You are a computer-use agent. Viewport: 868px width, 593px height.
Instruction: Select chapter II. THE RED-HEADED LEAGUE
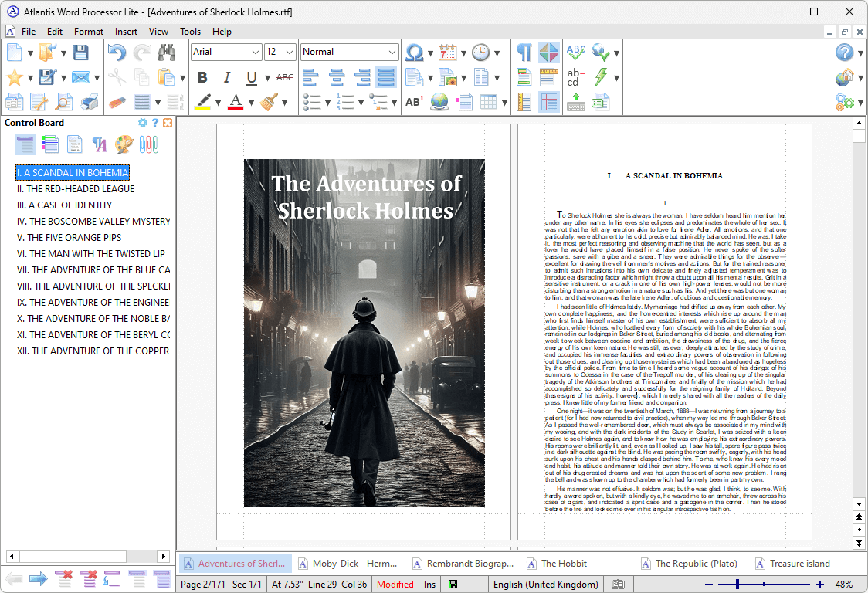tap(76, 188)
